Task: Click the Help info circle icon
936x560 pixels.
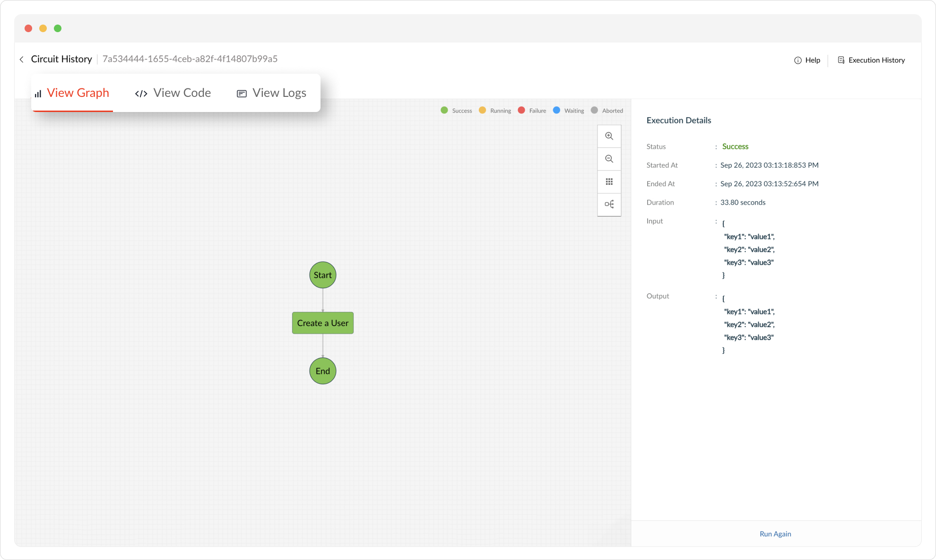Action: tap(797, 60)
